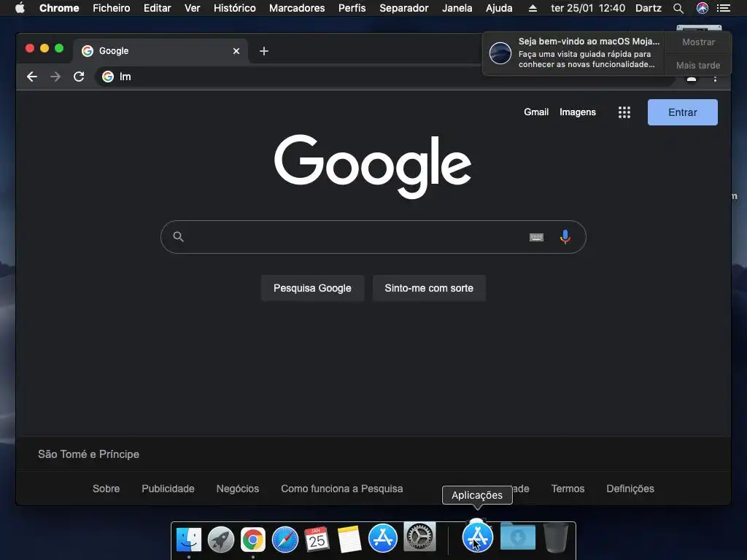Click the Dartz user name in menu bar
Viewport: 747px width, 560px height.
[648, 8]
